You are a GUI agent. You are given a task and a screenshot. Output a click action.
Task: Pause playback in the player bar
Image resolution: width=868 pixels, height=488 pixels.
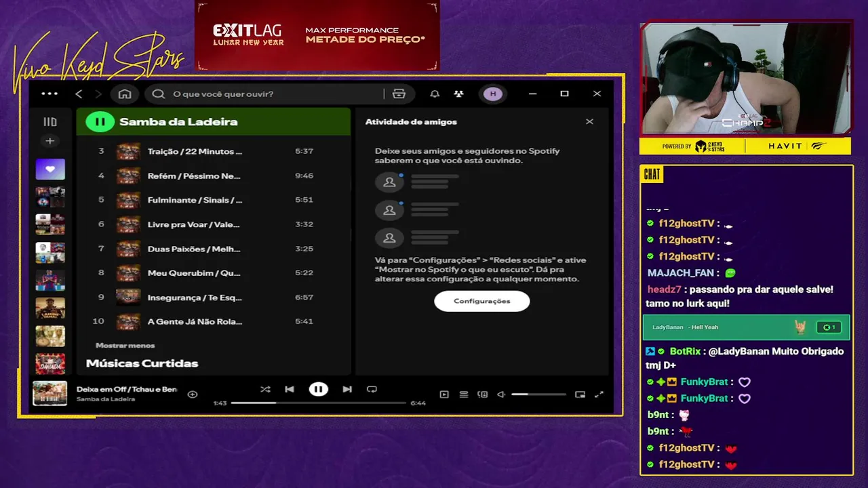(318, 389)
